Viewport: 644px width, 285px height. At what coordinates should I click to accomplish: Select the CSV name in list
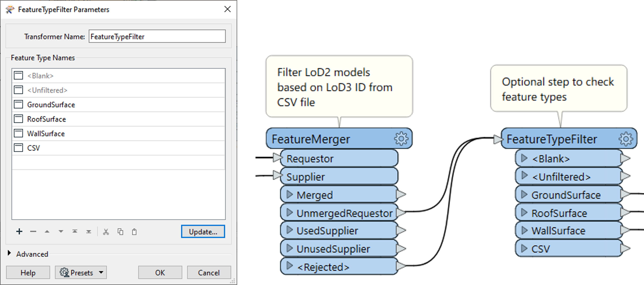(x=34, y=148)
